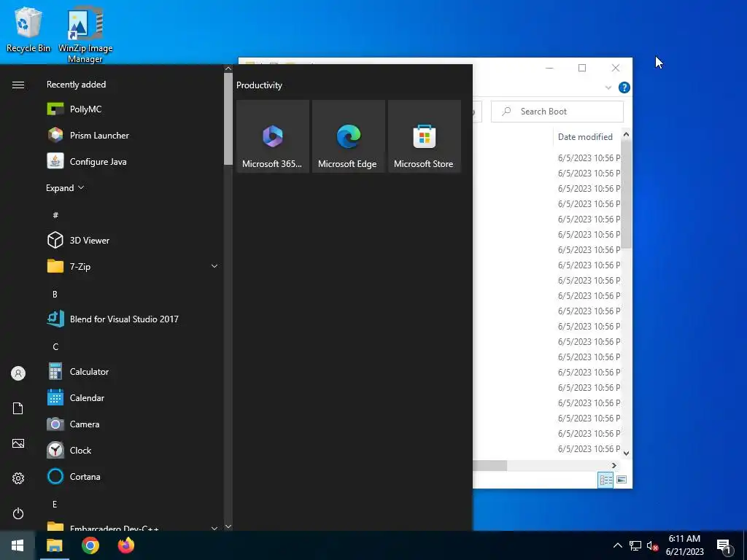Image resolution: width=747 pixels, height=560 pixels.
Task: Open Settings gear in Start sidebar
Action: [x=18, y=478]
